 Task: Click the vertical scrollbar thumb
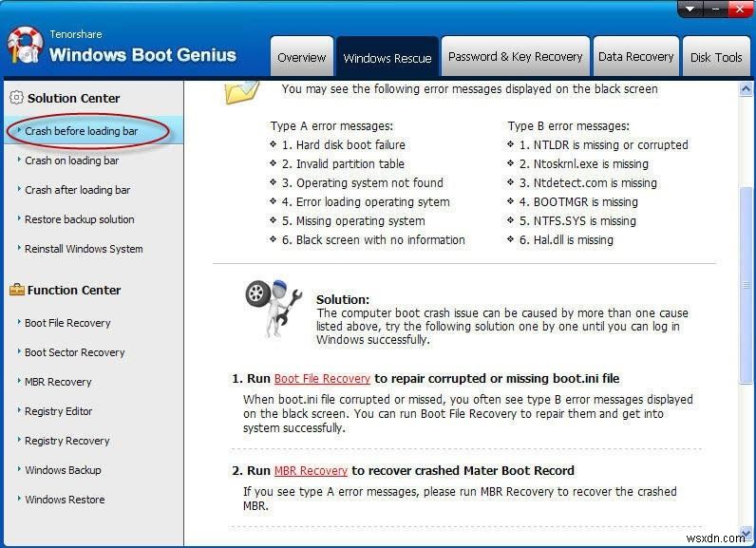(x=746, y=285)
